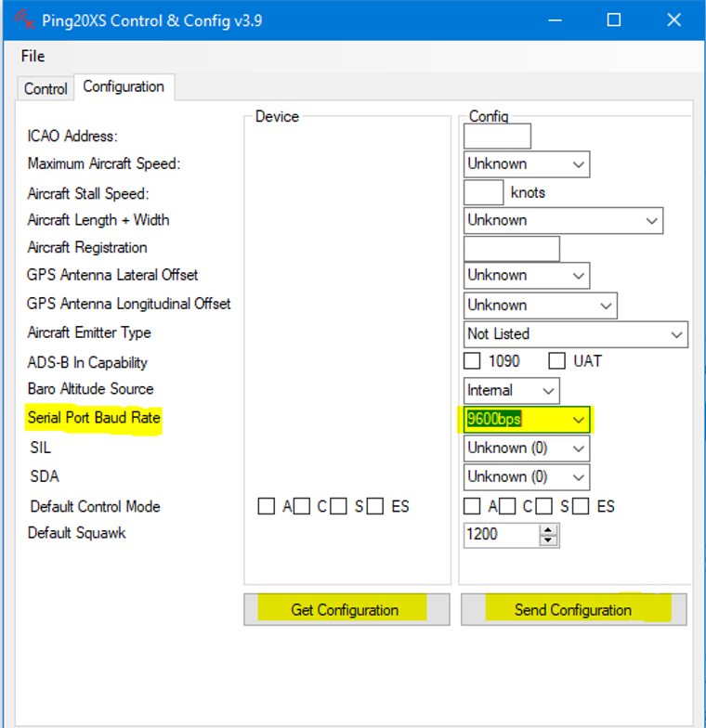The height and width of the screenshot is (728, 706).
Task: Click the Default Control Mode label
Action: pyautogui.click(x=95, y=507)
